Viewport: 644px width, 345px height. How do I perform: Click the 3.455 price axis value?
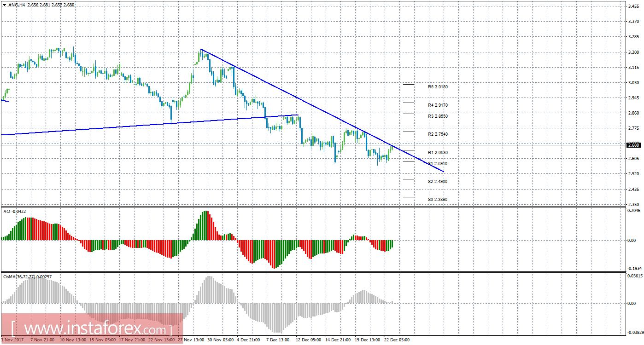pyautogui.click(x=634, y=6)
